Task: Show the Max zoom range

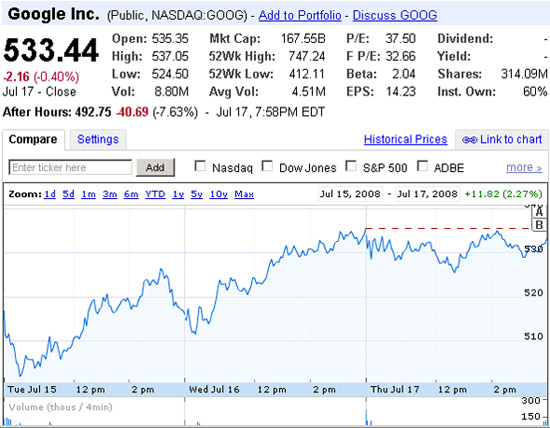Action: tap(244, 194)
